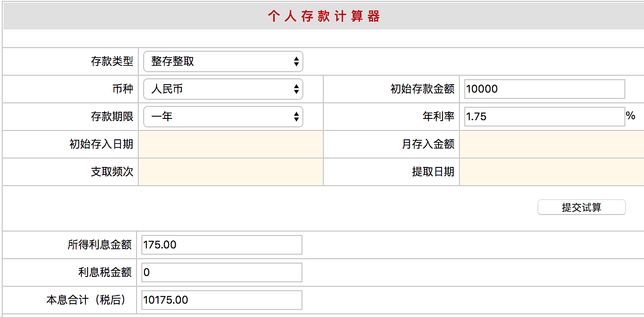Select the 所得利息金额 result field
Screen dimensions: 644x317
coord(221,245)
